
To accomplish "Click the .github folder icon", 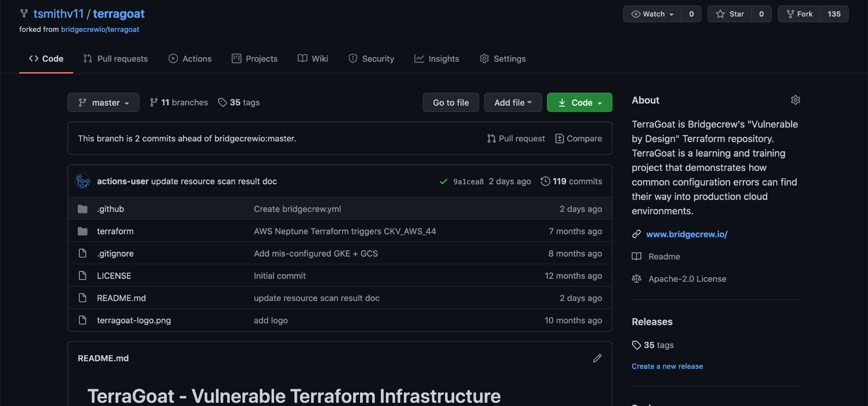I will [83, 209].
